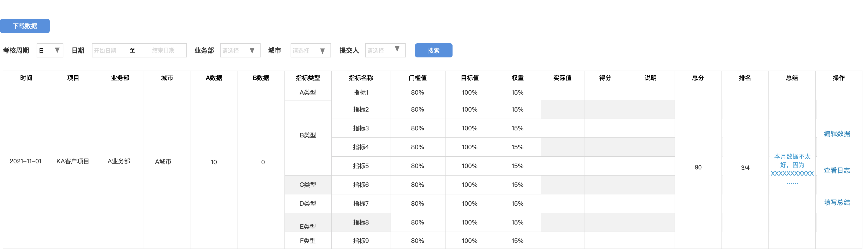Click the 指标类型 column header
The height and width of the screenshot is (249, 868).
pyautogui.click(x=308, y=78)
